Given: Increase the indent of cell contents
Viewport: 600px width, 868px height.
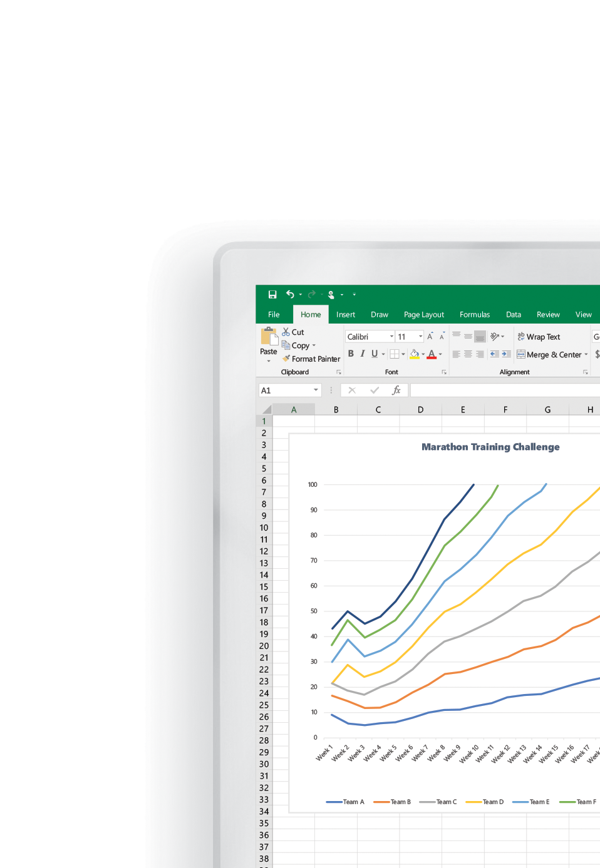Looking at the screenshot, I should coord(506,354).
